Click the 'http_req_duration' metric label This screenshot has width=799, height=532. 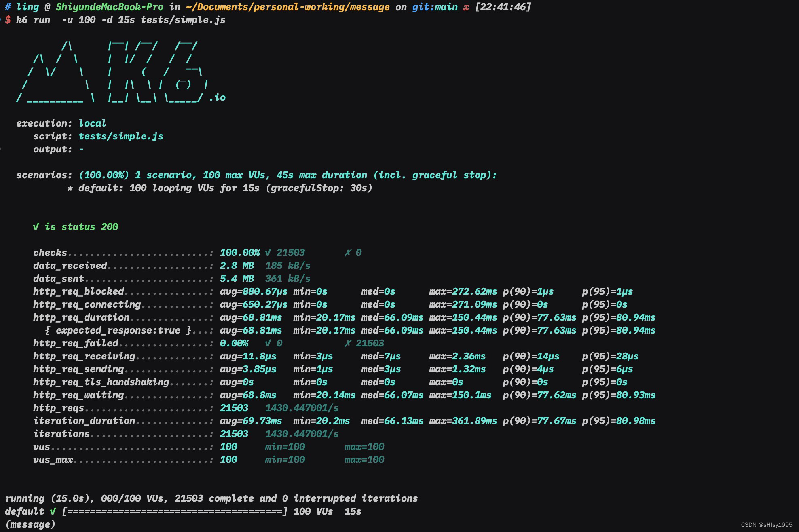81,317
